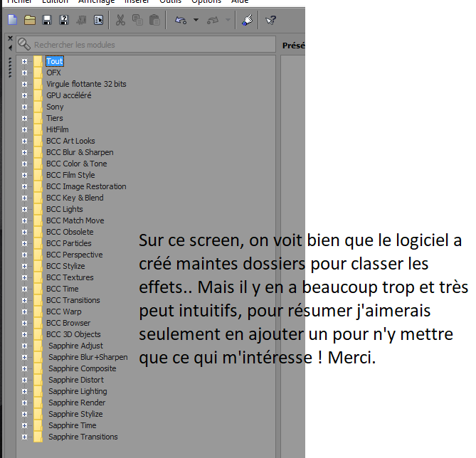Click the What's This help cursor icon
Viewport: 476px width, 458px height.
click(270, 21)
